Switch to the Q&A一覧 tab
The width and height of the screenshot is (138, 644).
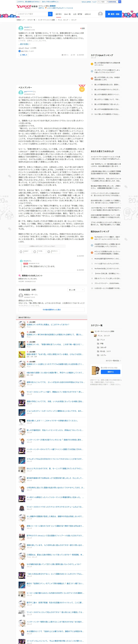tap(67, 14)
